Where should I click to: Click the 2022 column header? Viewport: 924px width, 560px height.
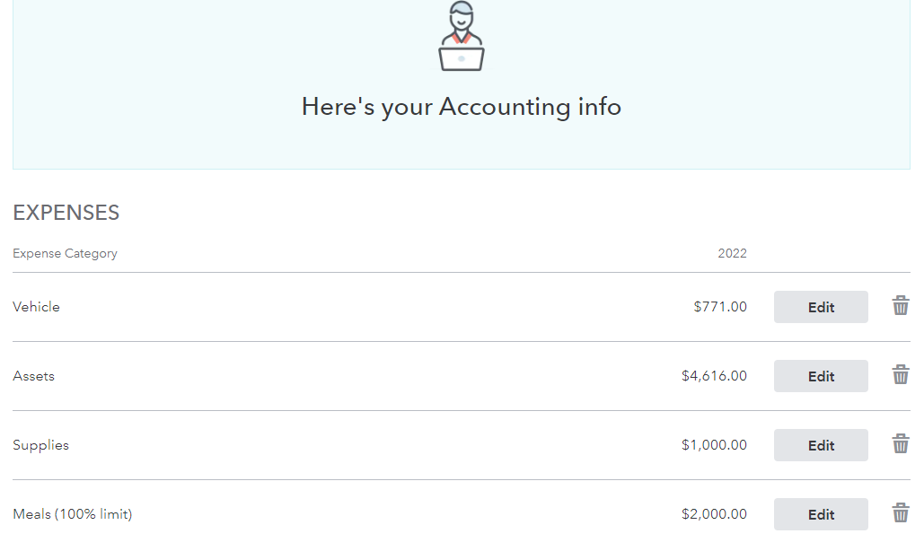[732, 253]
